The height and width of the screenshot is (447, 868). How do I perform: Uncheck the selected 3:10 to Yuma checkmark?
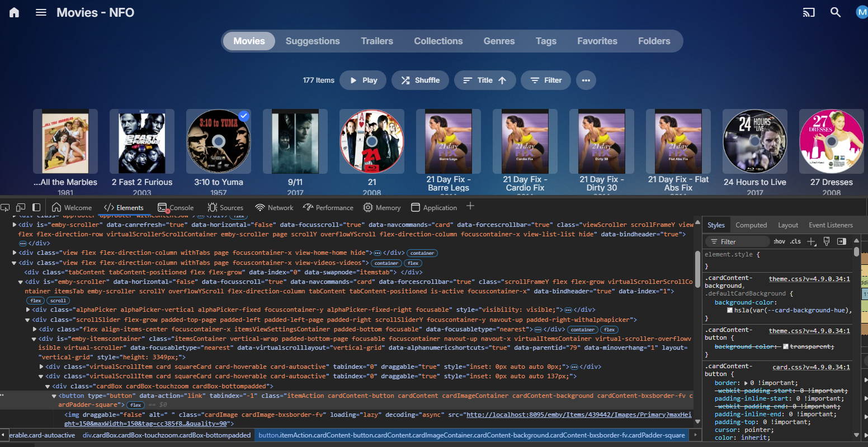click(243, 116)
